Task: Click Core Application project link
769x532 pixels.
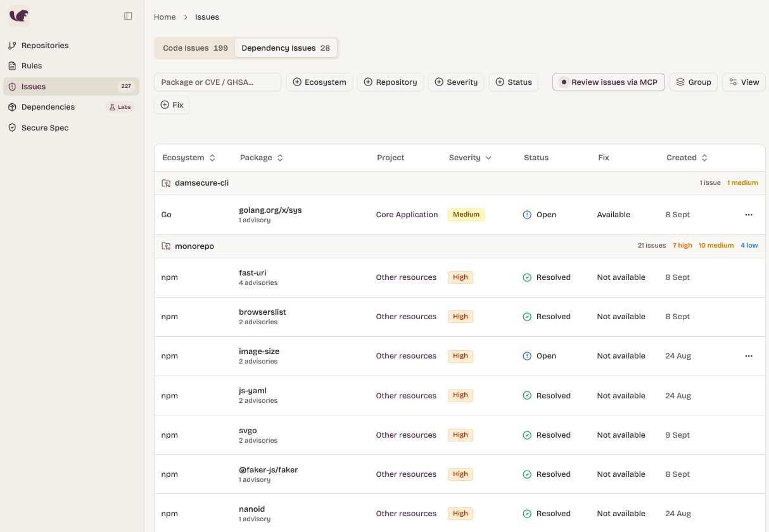Action: tap(407, 215)
